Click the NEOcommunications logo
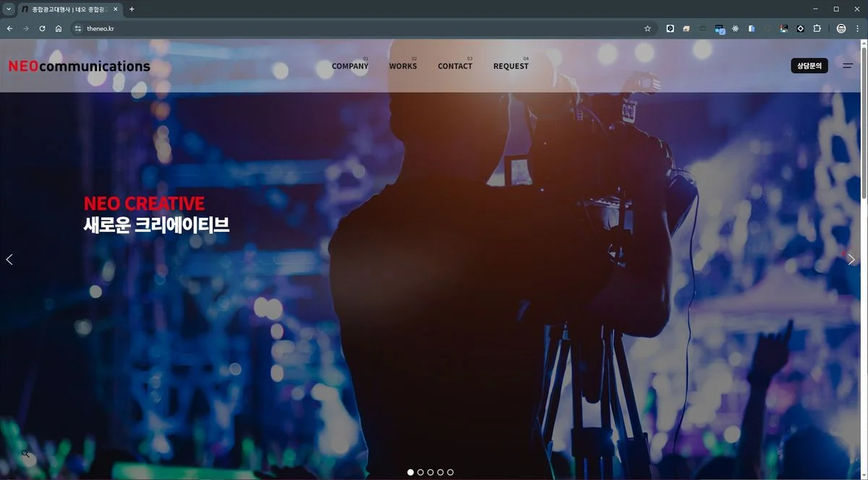 tap(78, 65)
